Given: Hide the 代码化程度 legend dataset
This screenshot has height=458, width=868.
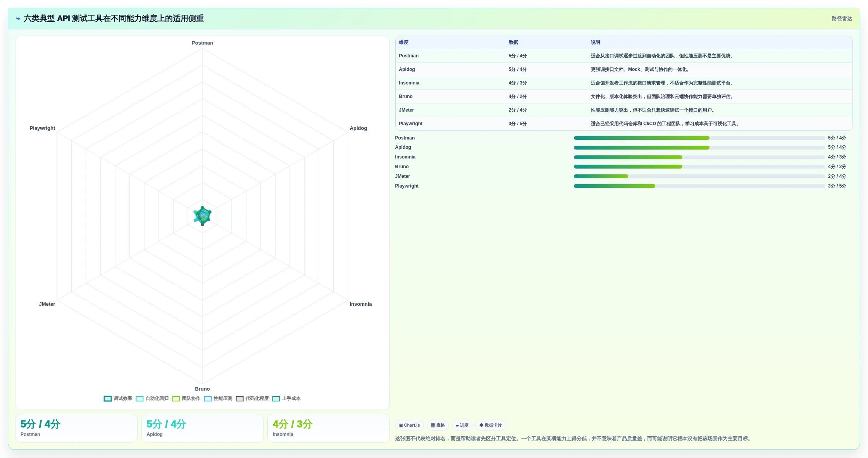Looking at the screenshot, I should (252, 398).
